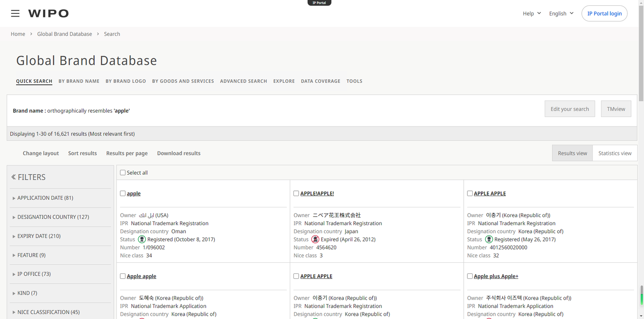Open Results per page options
This screenshot has width=644, height=319.
(127, 153)
